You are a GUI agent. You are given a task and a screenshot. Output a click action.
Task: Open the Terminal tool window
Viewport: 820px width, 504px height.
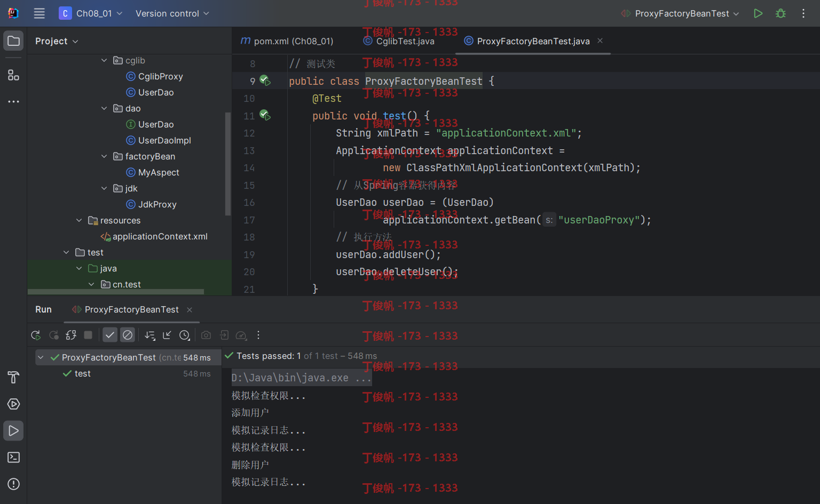point(13,458)
